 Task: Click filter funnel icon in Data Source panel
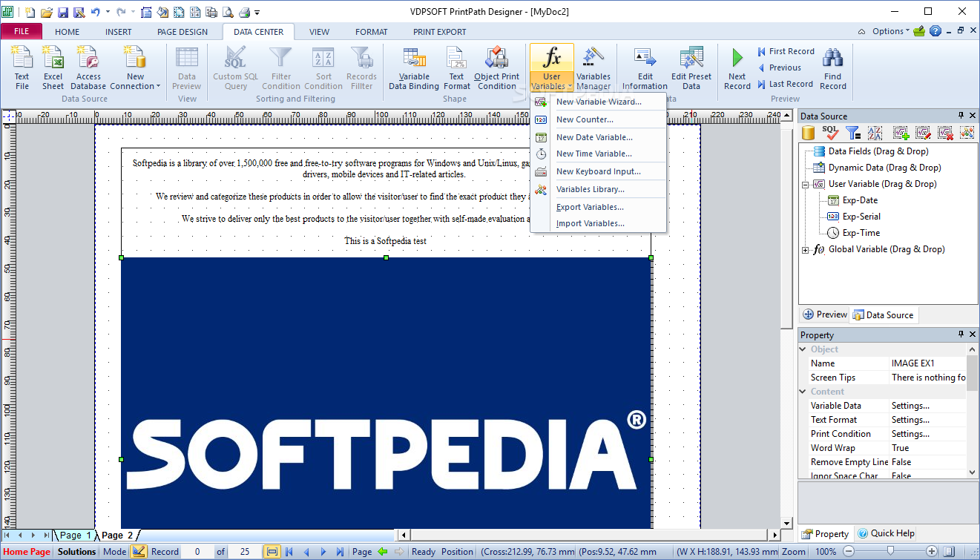[x=853, y=133]
